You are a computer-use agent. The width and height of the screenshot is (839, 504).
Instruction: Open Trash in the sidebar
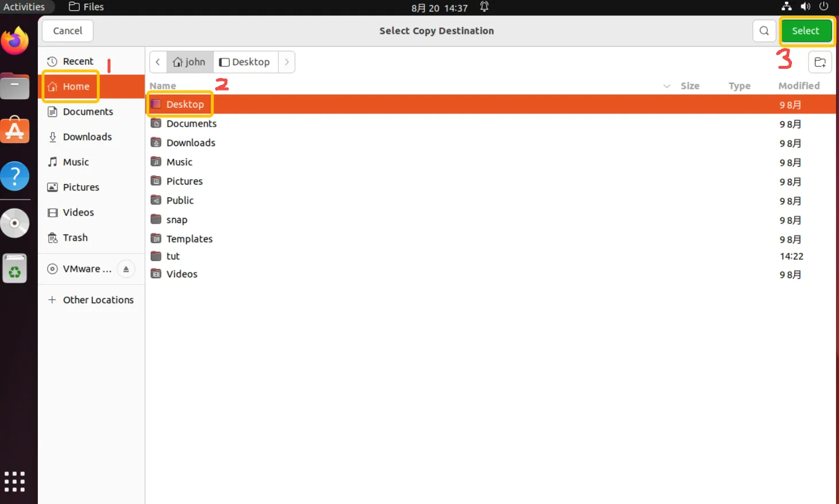click(92, 238)
